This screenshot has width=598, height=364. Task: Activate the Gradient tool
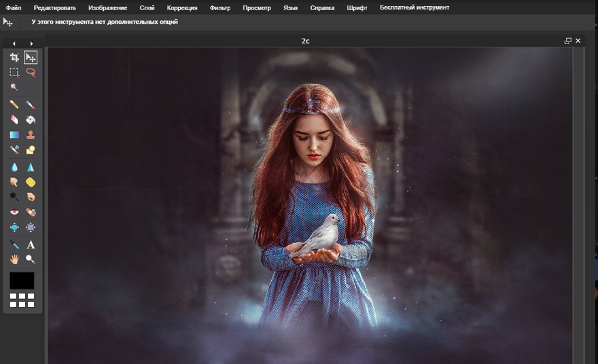coord(14,135)
